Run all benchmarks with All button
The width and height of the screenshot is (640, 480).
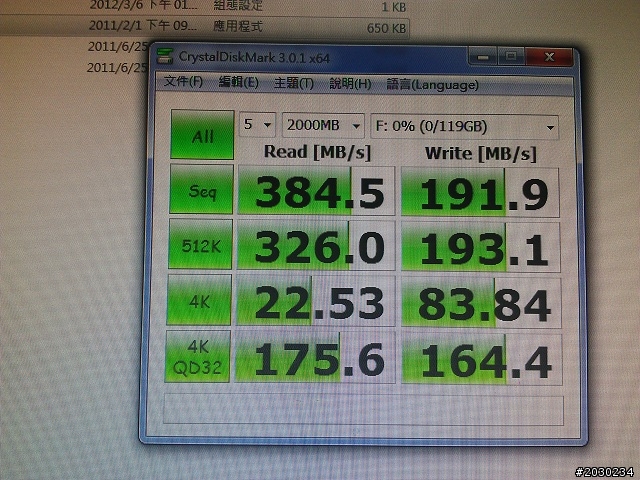(202, 134)
